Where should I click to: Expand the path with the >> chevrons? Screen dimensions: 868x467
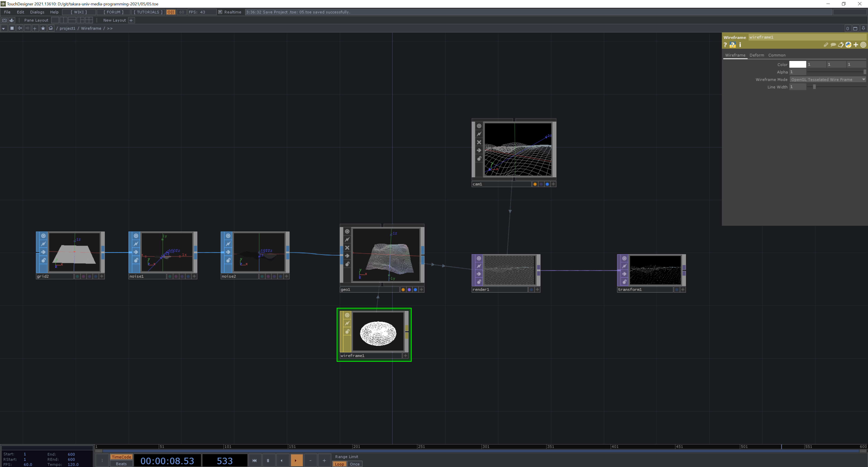coord(110,28)
